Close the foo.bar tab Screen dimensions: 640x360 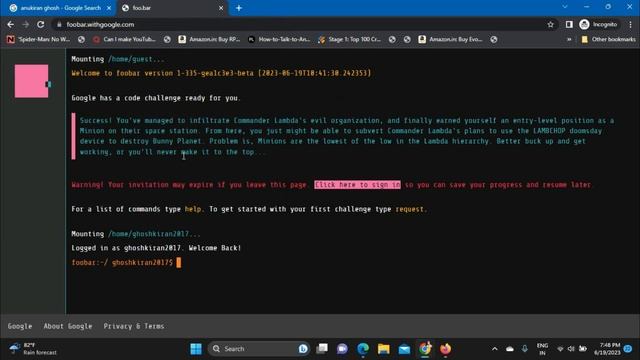click(221, 8)
